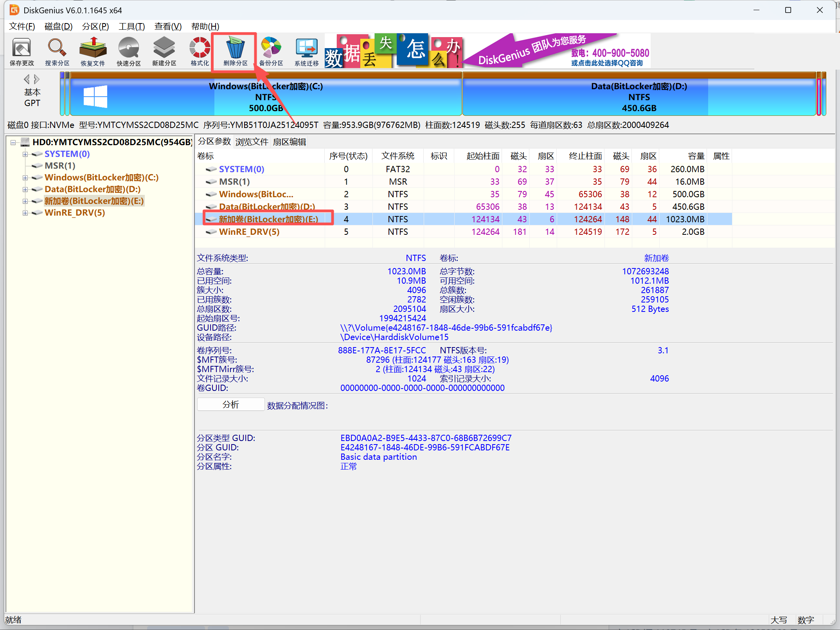Expand Windows(BitLocker加密)(C:) in the tree

click(25, 178)
